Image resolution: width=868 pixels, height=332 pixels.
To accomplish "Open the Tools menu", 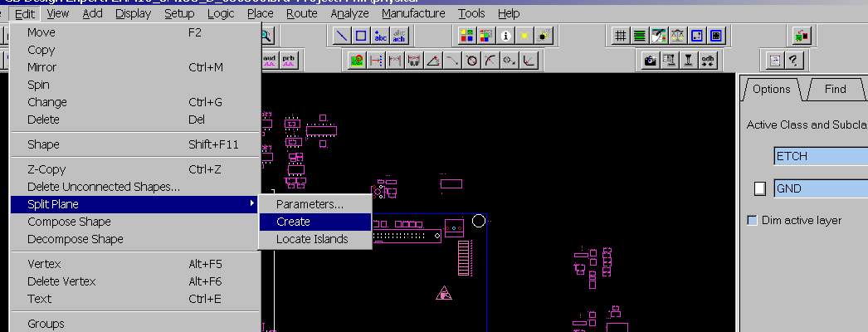I will pos(471,13).
